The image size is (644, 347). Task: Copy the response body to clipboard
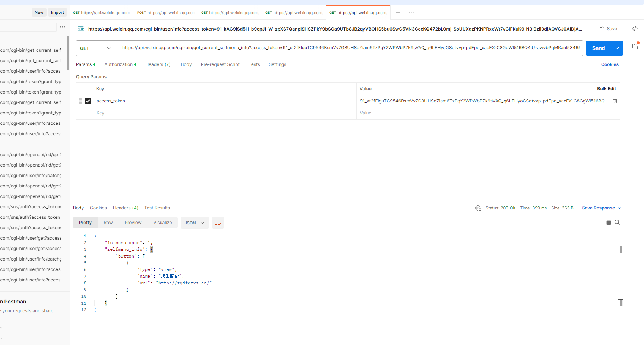(x=608, y=222)
